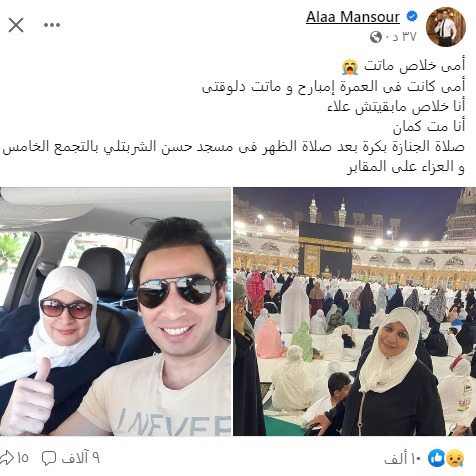Click the share arrow icon
The width and height of the screenshot is (476, 476).
[7, 457]
